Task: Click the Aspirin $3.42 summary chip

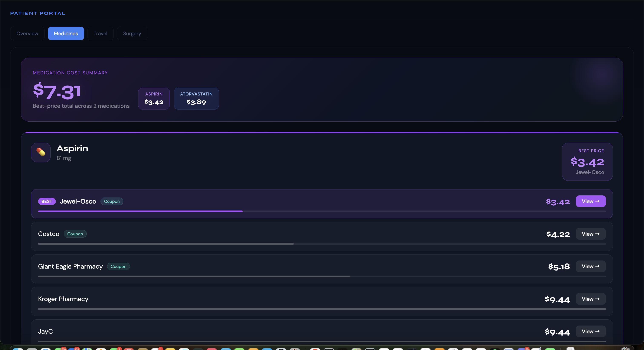Action: tap(154, 98)
